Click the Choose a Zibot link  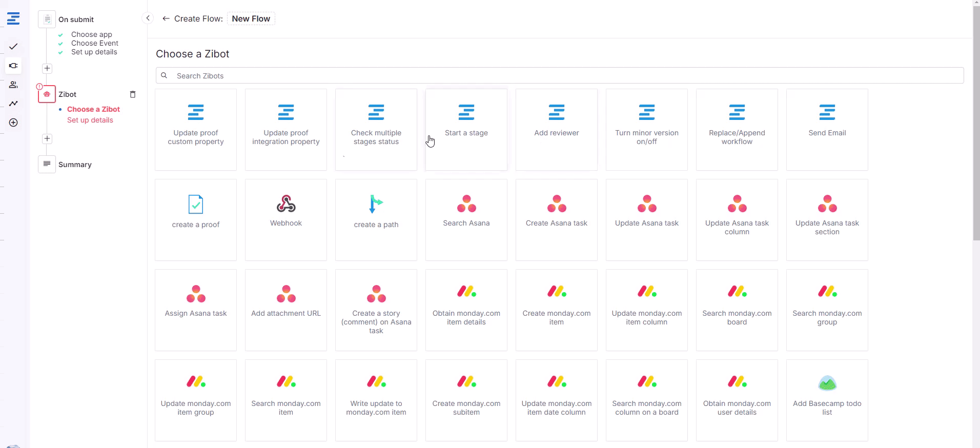click(x=93, y=109)
